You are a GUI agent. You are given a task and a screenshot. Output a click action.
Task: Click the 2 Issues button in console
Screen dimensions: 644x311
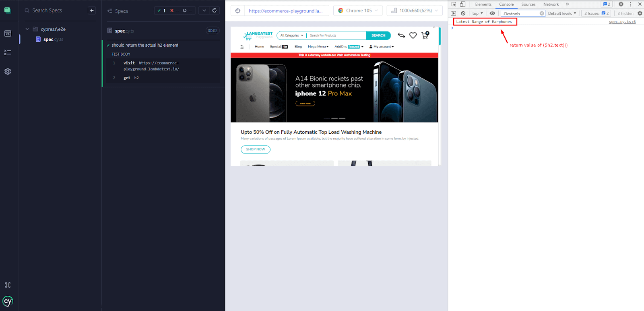(596, 13)
